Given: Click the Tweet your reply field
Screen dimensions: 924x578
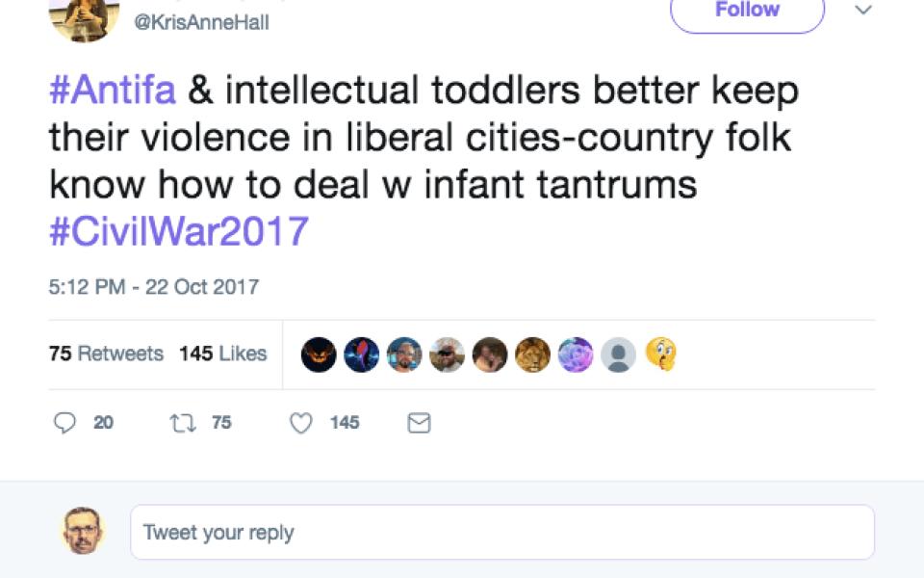Looking at the screenshot, I should coord(501,533).
